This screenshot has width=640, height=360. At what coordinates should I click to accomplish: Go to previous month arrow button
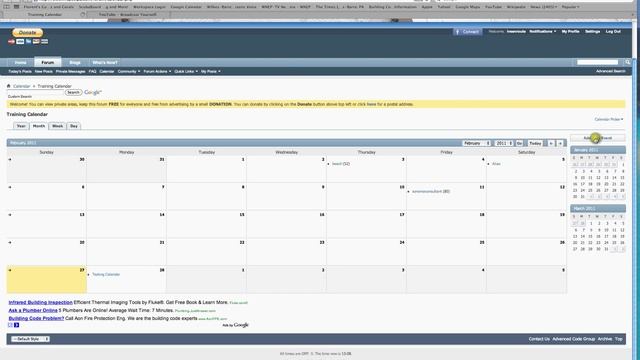[551, 143]
